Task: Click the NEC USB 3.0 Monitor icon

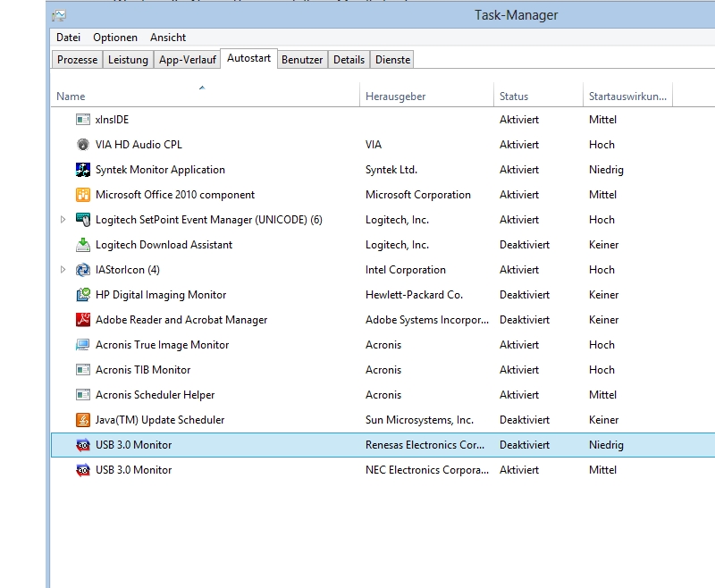Action: [x=82, y=470]
